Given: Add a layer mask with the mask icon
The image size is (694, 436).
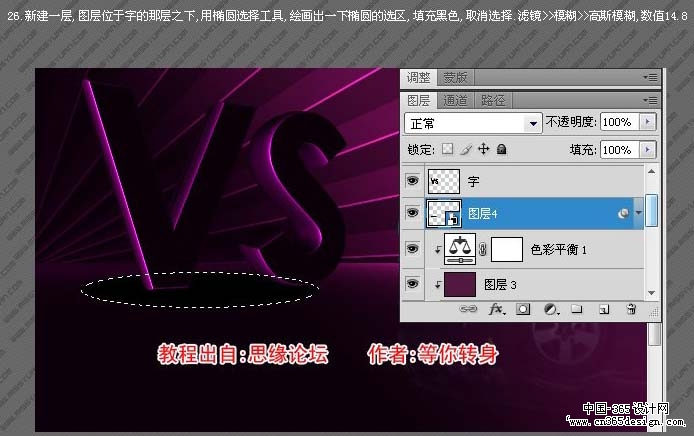Looking at the screenshot, I should [523, 309].
